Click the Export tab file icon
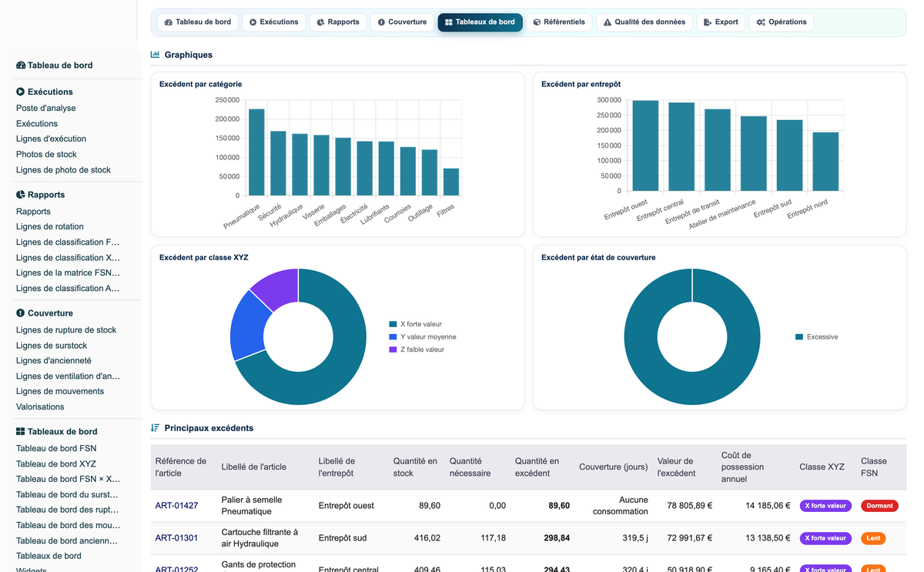924x572 pixels. coord(708,22)
